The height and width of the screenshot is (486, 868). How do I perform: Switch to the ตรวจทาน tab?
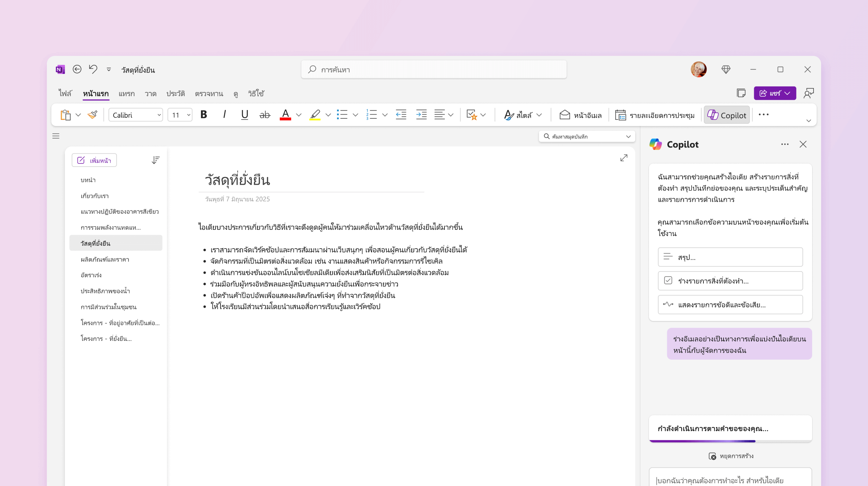click(x=209, y=93)
